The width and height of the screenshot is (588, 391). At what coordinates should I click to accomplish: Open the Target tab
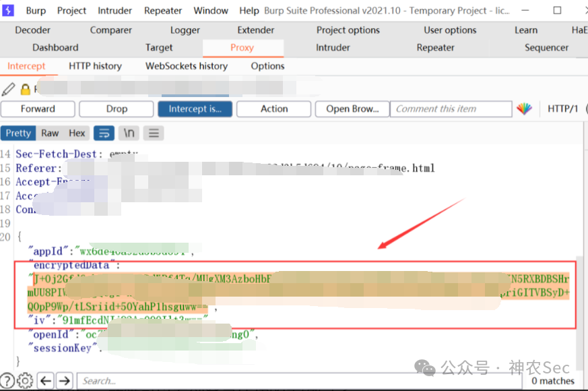pos(159,48)
